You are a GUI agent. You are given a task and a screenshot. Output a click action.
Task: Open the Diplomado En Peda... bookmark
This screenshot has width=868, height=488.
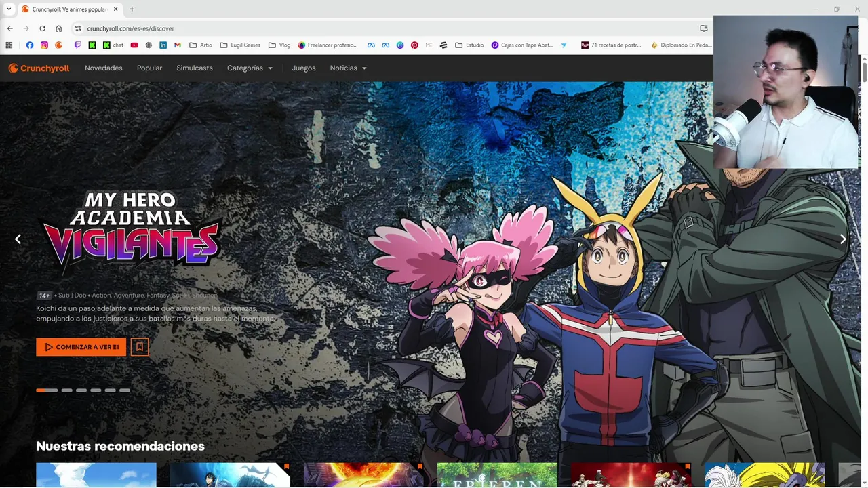[682, 45]
